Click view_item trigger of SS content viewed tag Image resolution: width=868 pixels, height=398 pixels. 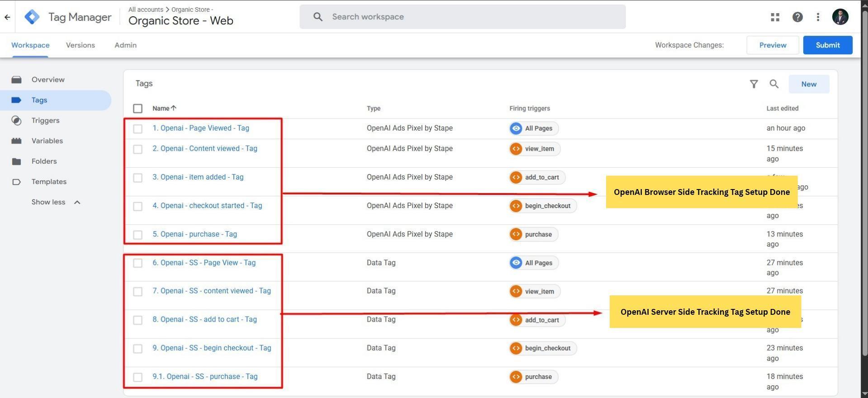pos(535,291)
